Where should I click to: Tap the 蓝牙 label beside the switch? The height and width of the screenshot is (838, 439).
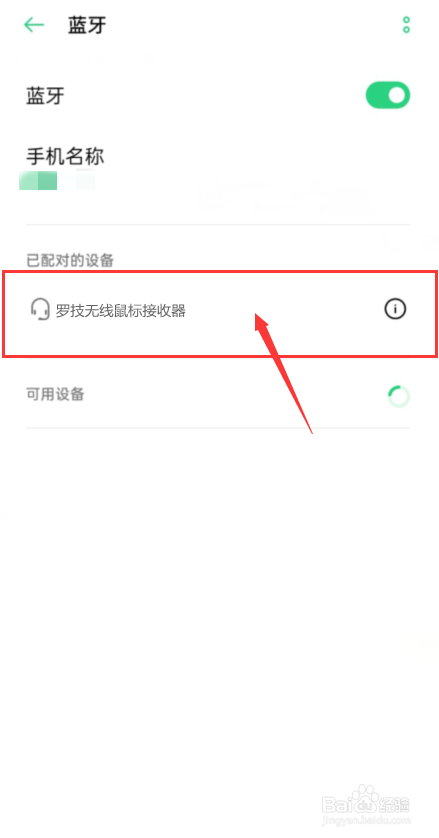pos(45,96)
